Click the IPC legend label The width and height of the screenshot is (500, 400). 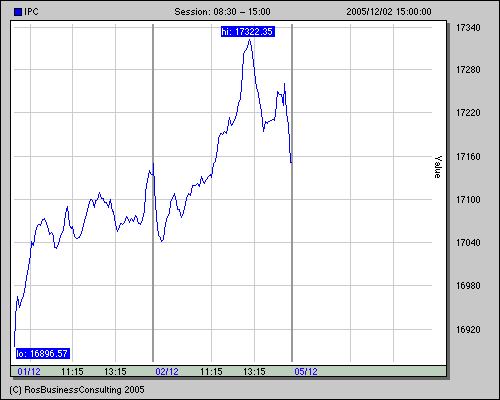point(31,12)
